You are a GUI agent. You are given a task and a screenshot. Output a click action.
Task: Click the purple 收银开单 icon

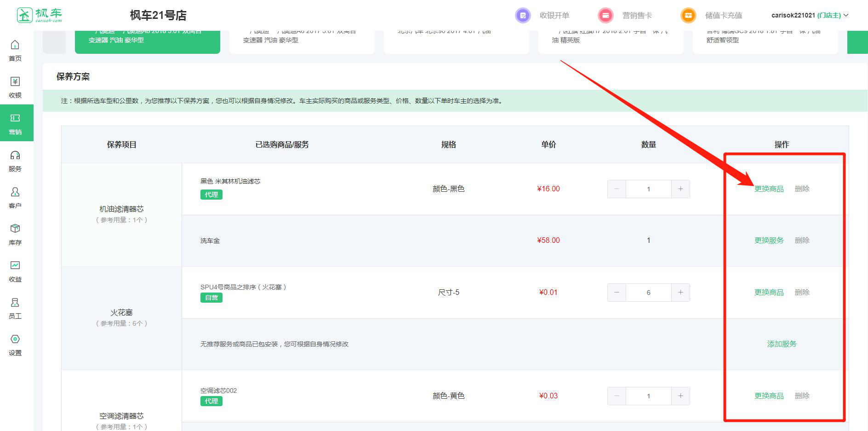click(x=523, y=15)
